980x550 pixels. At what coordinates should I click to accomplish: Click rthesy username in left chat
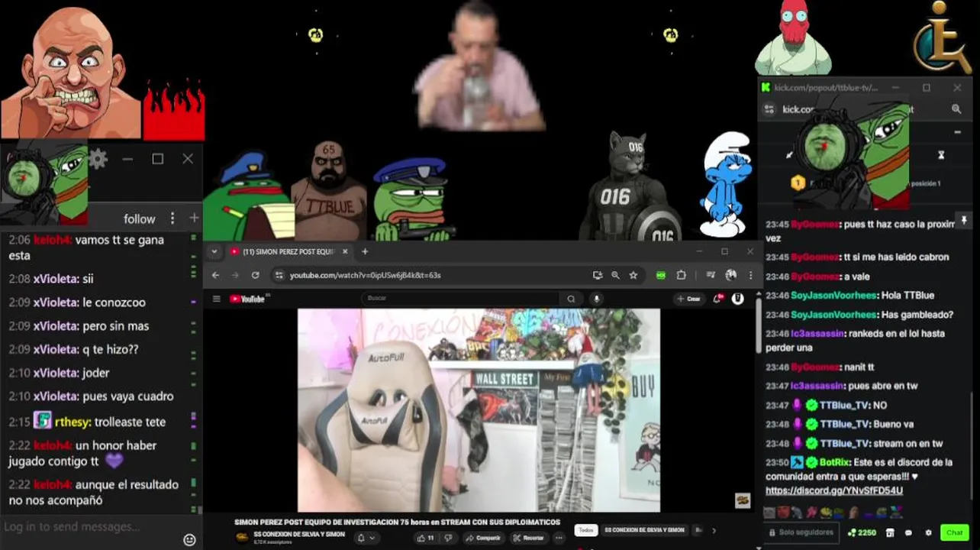[72, 422]
